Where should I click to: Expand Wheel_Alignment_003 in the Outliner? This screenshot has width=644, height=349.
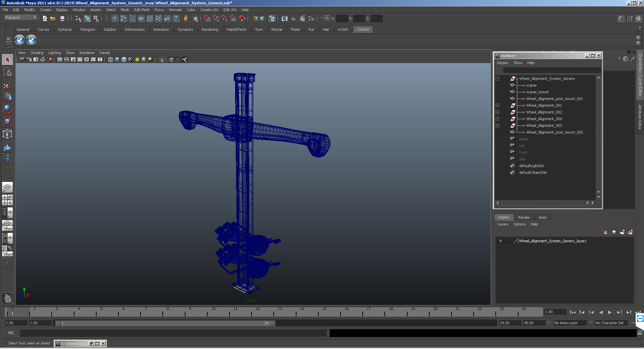click(498, 126)
